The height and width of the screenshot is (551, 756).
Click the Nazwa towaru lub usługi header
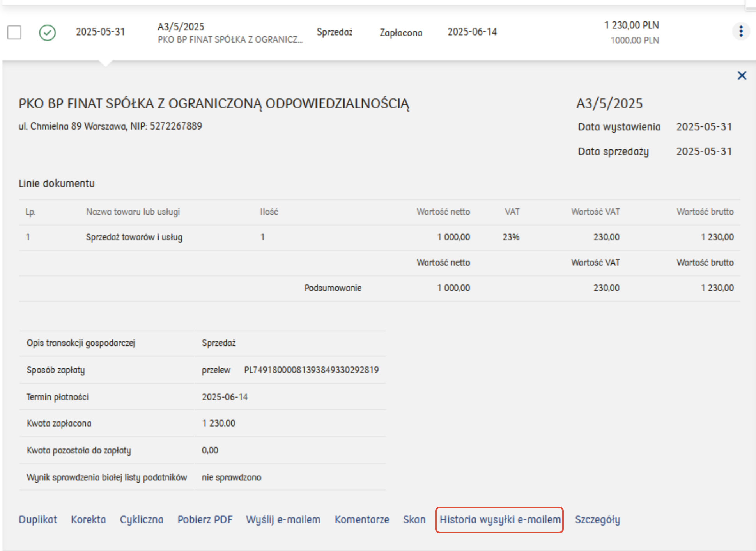133,212
